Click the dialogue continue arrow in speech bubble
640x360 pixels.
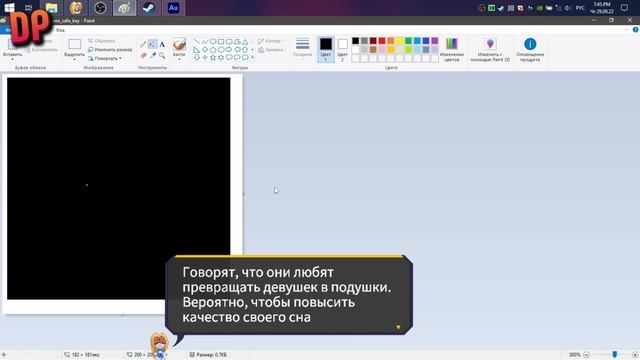[398, 327]
